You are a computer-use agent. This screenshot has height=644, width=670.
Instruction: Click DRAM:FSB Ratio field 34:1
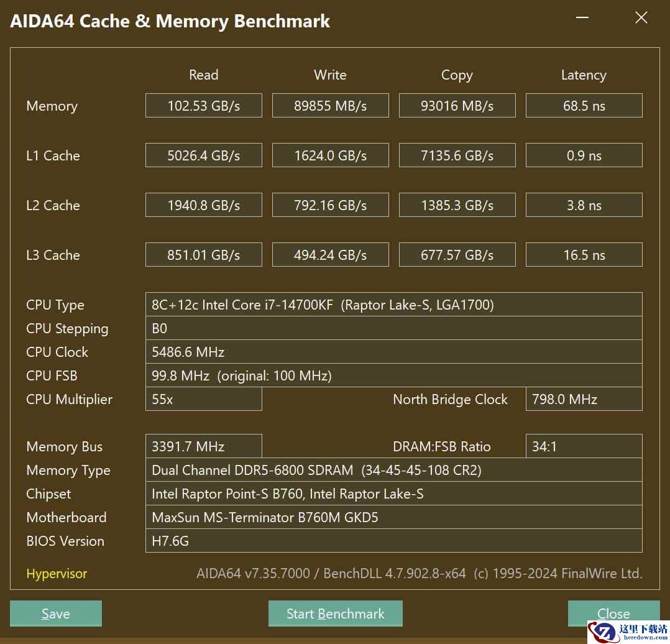[584, 446]
